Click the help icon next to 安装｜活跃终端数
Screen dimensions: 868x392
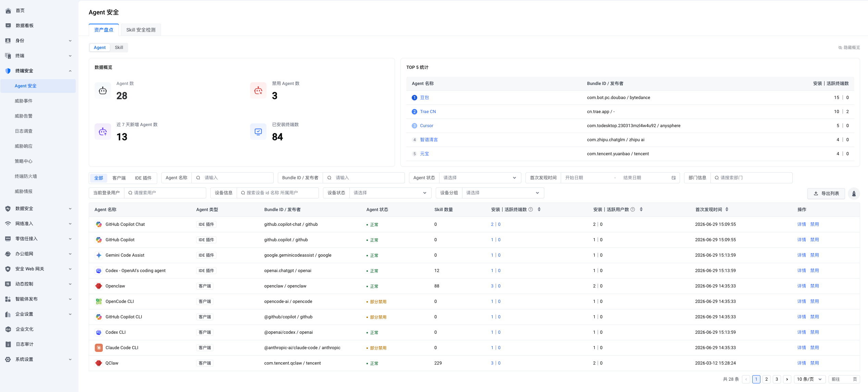click(531, 209)
